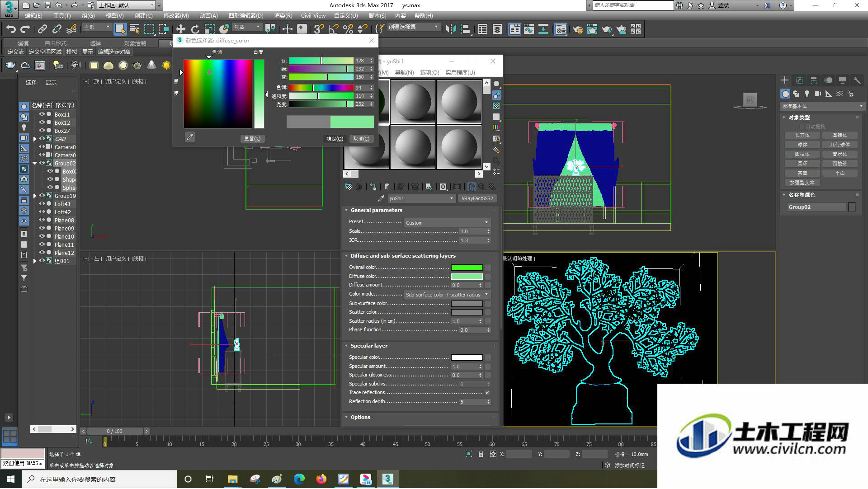Screen dimensions: 868x489
Task: Open the Windows Start menu
Action: coord(11,479)
